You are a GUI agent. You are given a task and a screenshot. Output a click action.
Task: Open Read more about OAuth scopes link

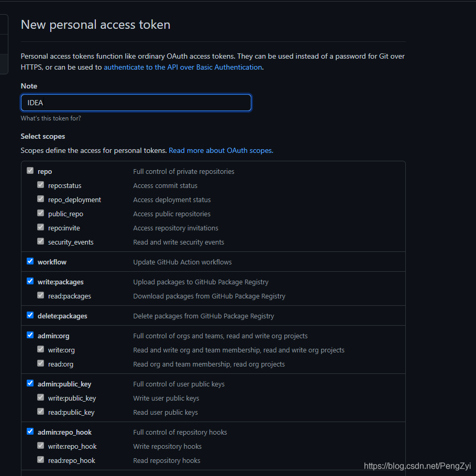pyautogui.click(x=220, y=150)
